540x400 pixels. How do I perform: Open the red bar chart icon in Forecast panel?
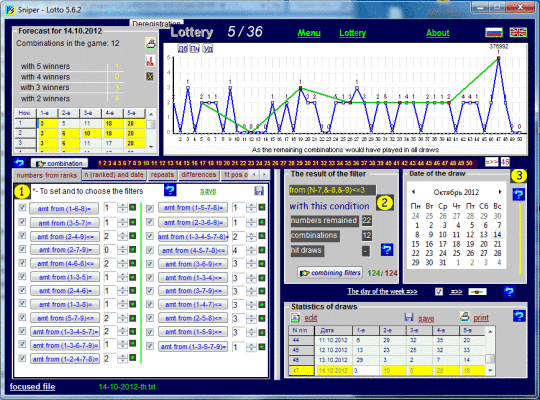tap(150, 61)
